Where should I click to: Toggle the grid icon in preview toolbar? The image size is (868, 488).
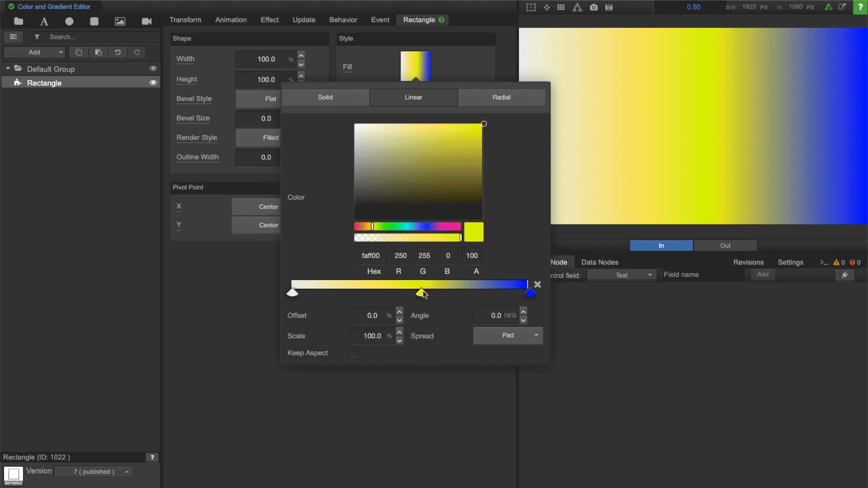pyautogui.click(x=561, y=7)
